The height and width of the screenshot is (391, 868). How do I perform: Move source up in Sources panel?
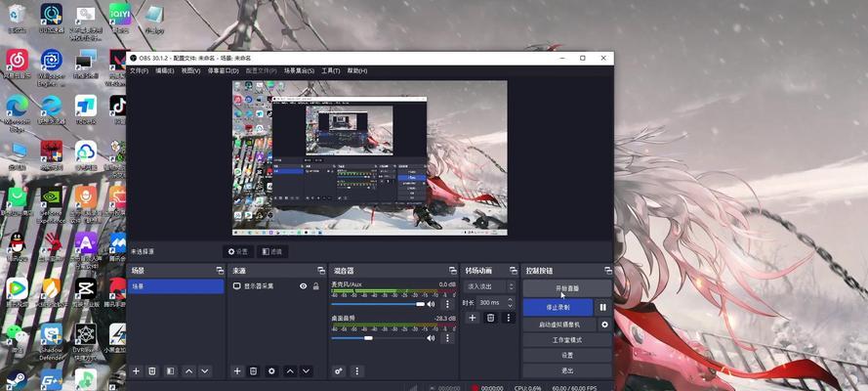[290, 371]
